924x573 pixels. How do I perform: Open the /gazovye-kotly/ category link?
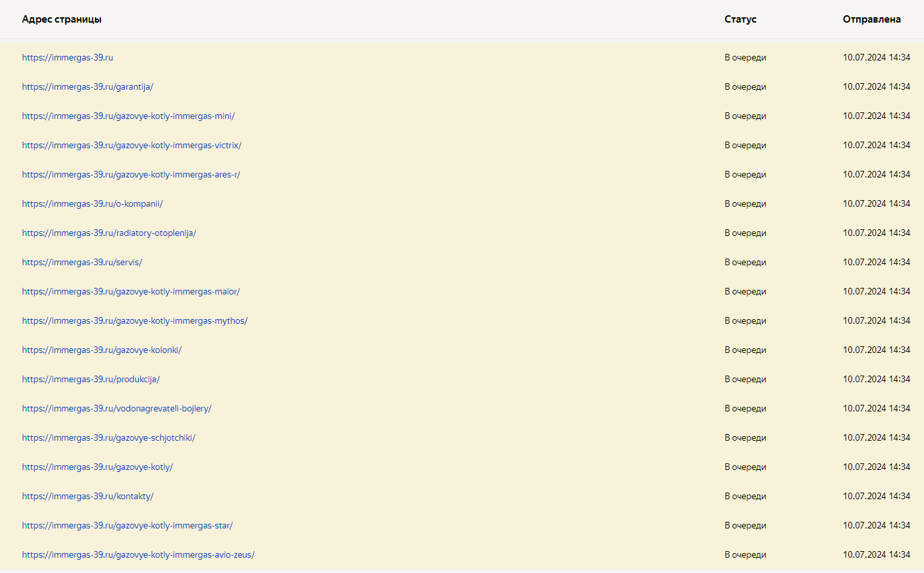click(97, 467)
